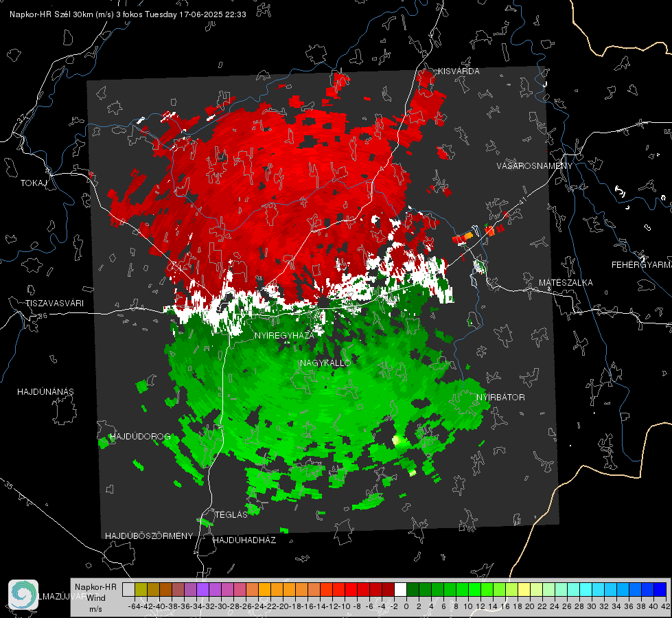The image size is (672, 618).
Task: Click the bright yellow-green echo spot south of Nyírbátor
Action: (397, 440)
